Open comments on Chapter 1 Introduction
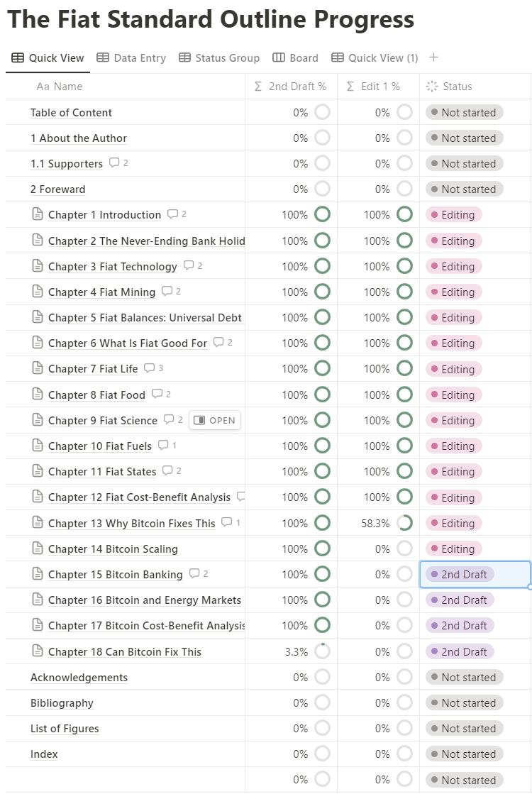This screenshot has height=794, width=532. (177, 214)
